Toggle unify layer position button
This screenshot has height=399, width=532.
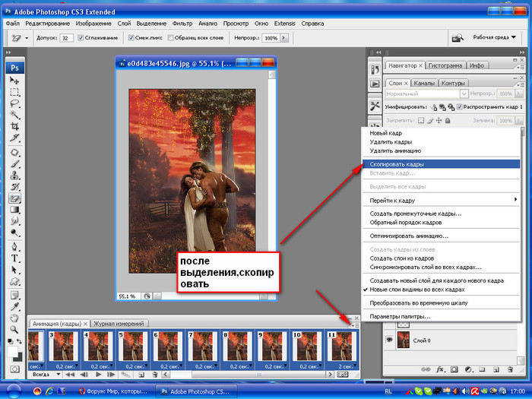434,107
